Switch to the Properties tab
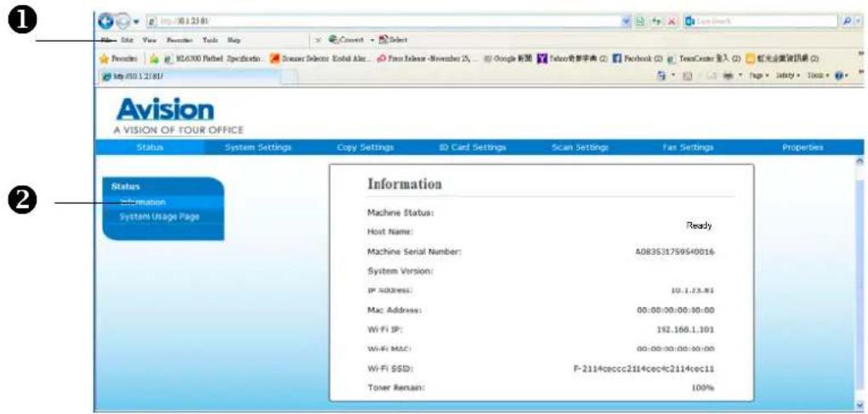 point(803,147)
